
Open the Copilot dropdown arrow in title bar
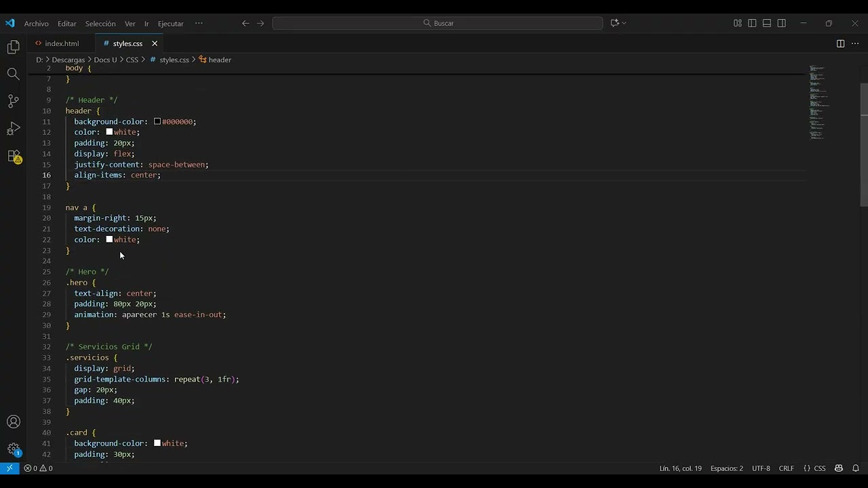point(624,23)
